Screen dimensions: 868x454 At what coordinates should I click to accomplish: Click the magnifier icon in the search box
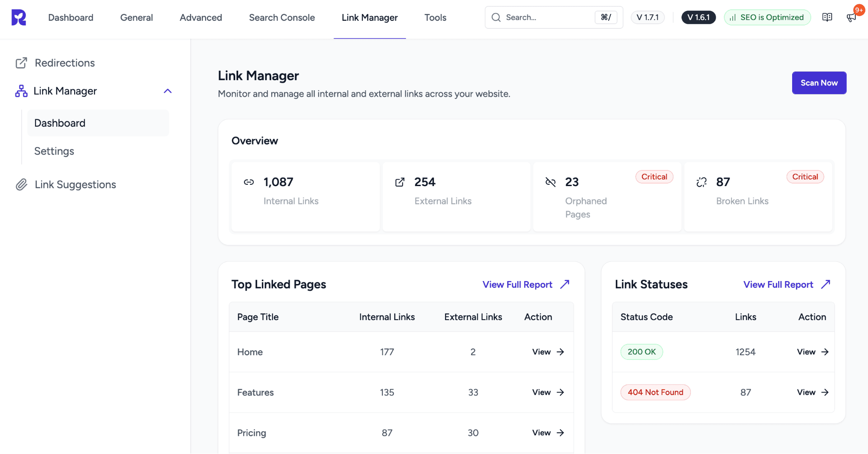(x=496, y=17)
